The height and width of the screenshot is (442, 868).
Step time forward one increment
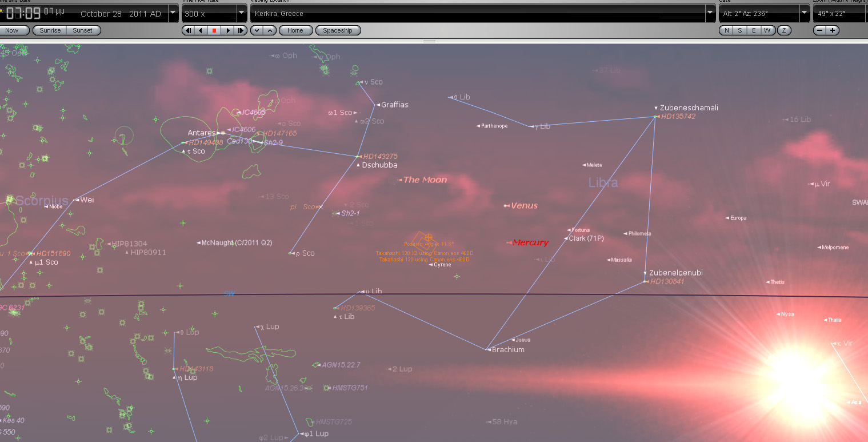[241, 30]
